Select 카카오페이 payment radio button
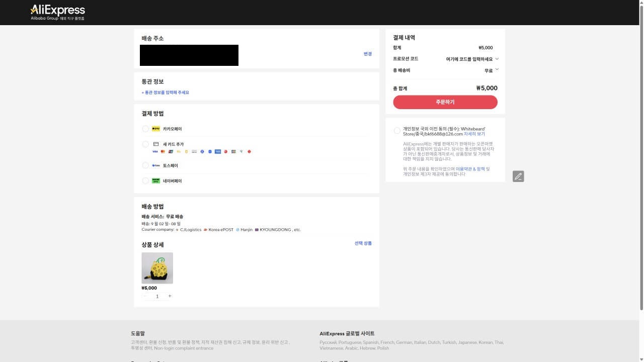The width and height of the screenshot is (644, 362). pos(145,129)
